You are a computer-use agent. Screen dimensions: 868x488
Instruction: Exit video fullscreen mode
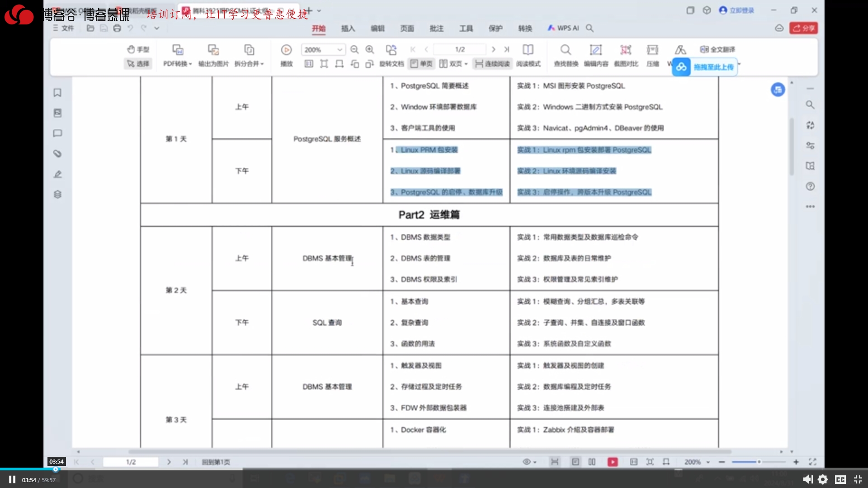pyautogui.click(x=858, y=479)
